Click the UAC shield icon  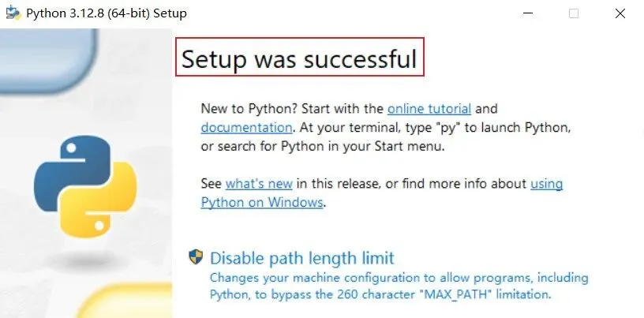point(196,257)
